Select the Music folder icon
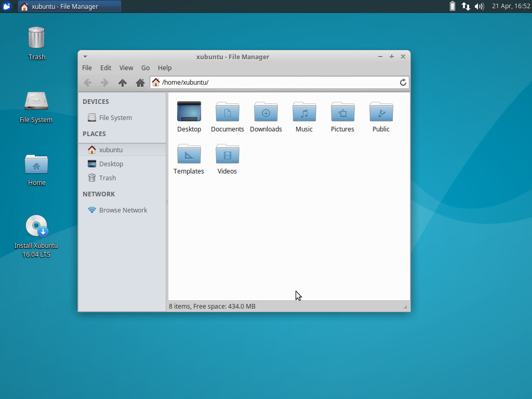This screenshot has height=399, width=532. (x=304, y=112)
